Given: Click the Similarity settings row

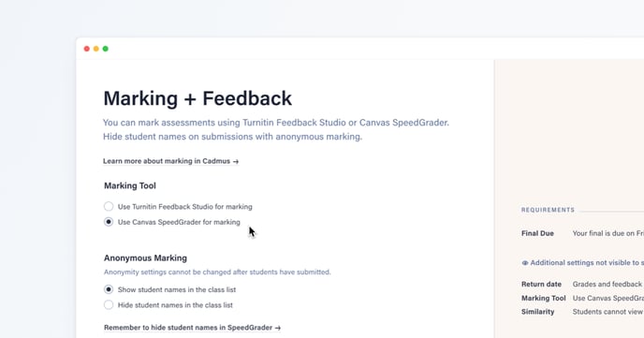Looking at the screenshot, I should click(582, 312).
